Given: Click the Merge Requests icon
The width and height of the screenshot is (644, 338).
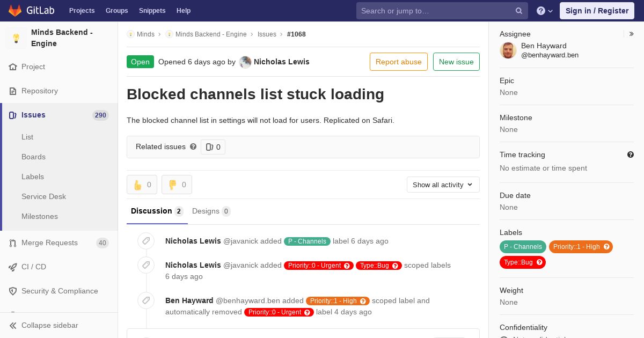Looking at the screenshot, I should (x=13, y=243).
